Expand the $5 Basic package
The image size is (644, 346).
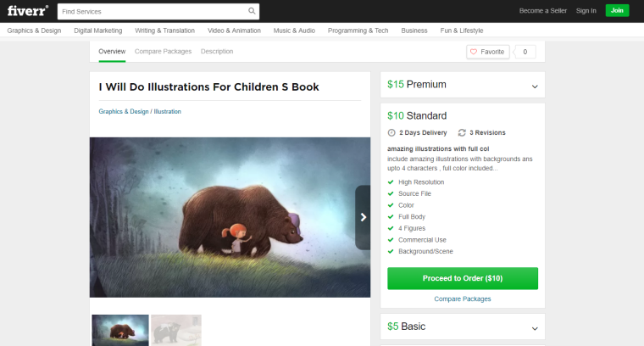pyautogui.click(x=535, y=327)
